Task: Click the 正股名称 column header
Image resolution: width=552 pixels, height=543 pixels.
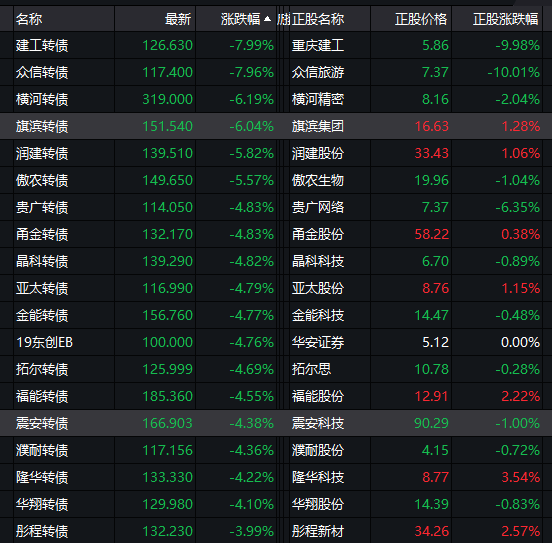Action: [318, 19]
